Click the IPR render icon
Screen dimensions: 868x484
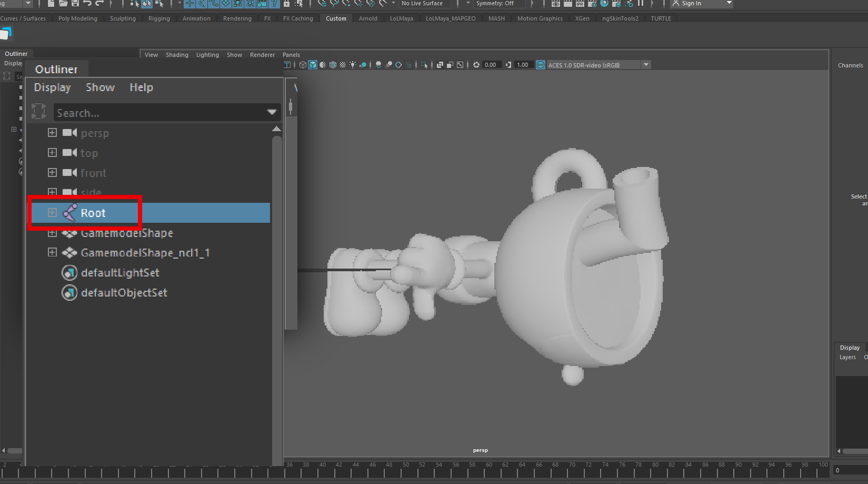[x=580, y=4]
